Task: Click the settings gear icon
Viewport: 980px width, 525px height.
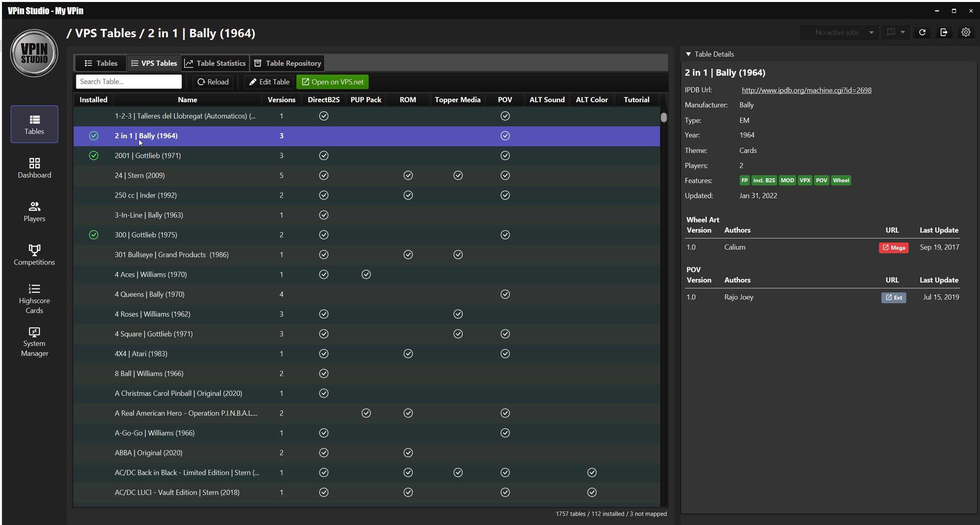Action: [x=966, y=32]
